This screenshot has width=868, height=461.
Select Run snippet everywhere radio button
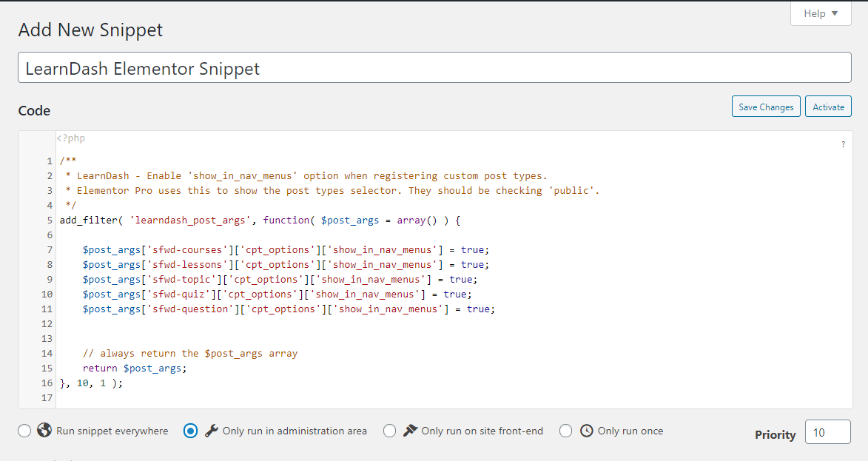[24, 431]
